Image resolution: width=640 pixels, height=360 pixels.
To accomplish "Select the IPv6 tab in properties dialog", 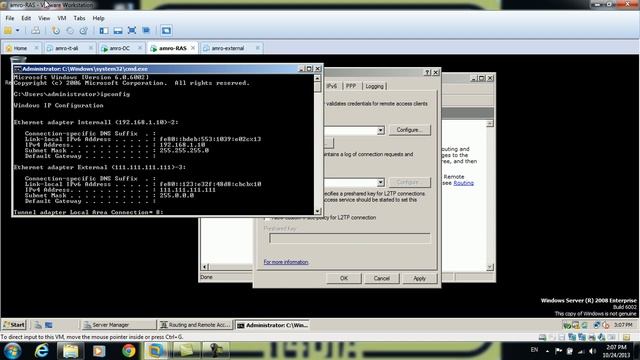I will click(332, 86).
